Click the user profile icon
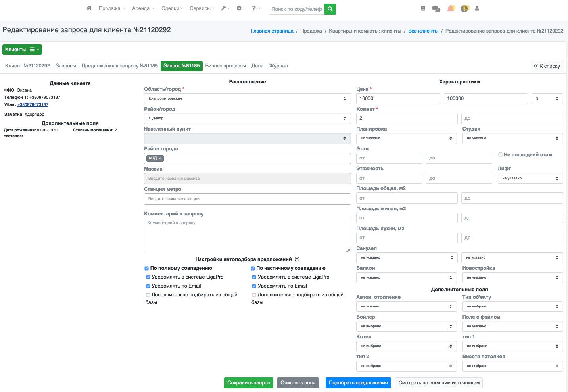 [477, 8]
